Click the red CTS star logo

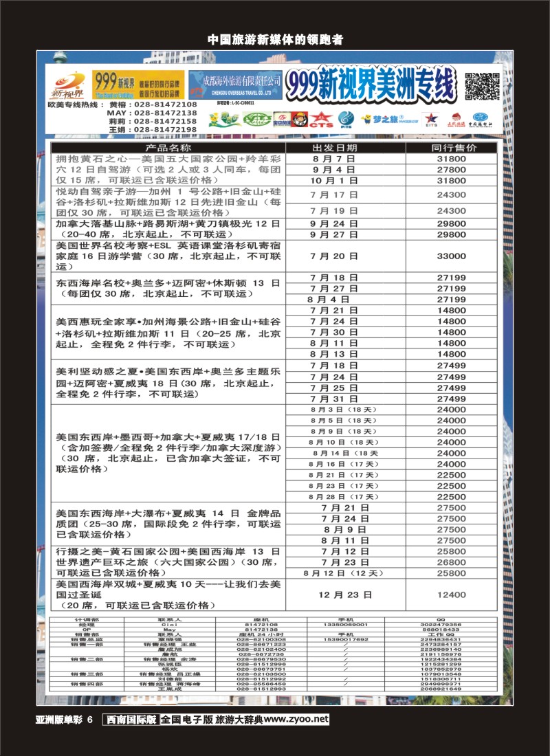321,119
